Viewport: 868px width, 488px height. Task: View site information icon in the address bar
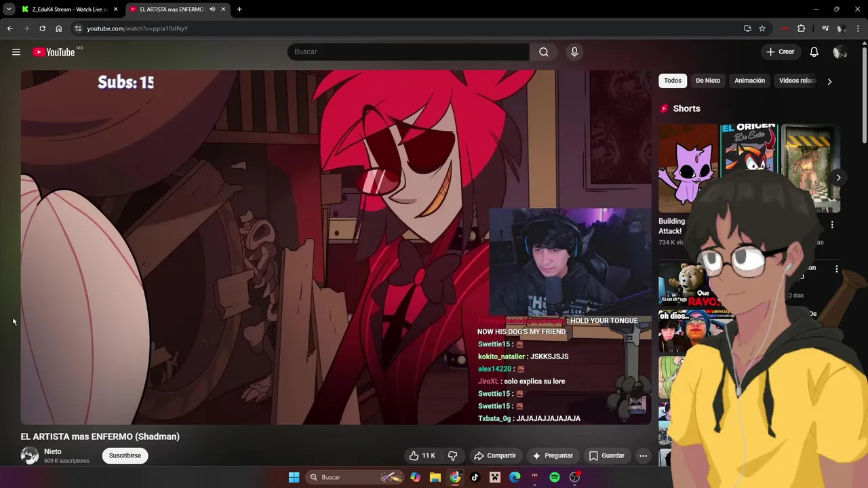pos(78,28)
